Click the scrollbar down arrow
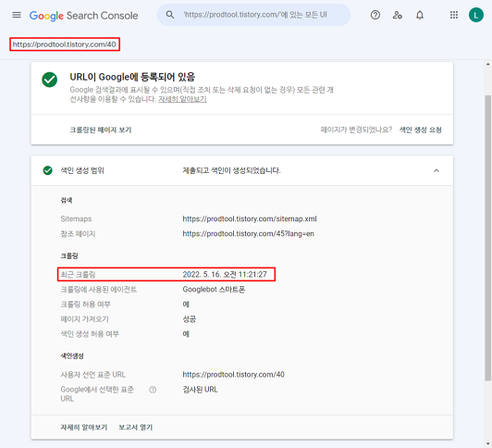 pyautogui.click(x=487, y=443)
